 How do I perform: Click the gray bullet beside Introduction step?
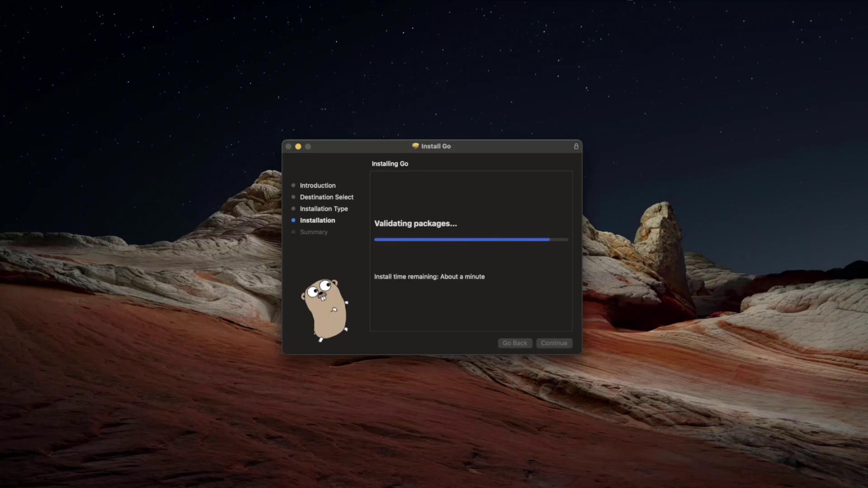tap(293, 186)
